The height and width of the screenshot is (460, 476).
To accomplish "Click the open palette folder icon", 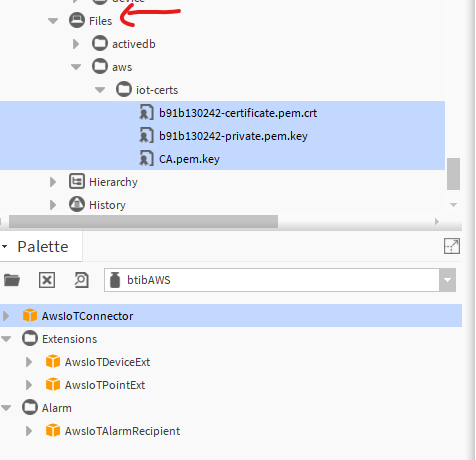I will pyautogui.click(x=12, y=280).
